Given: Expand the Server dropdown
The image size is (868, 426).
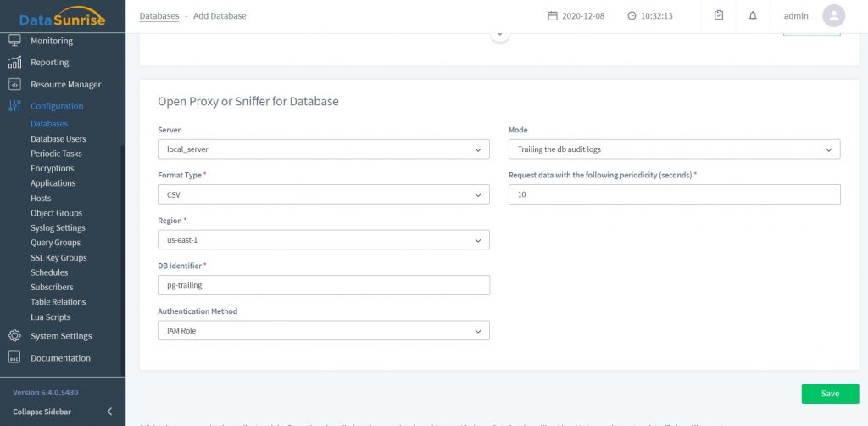Looking at the screenshot, I should pos(323,149).
